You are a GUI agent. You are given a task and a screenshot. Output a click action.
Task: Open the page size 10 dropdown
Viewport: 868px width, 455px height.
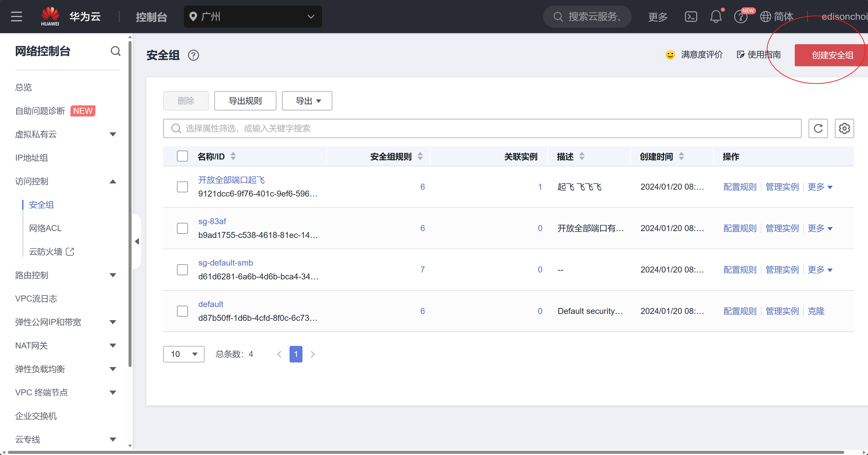point(184,354)
